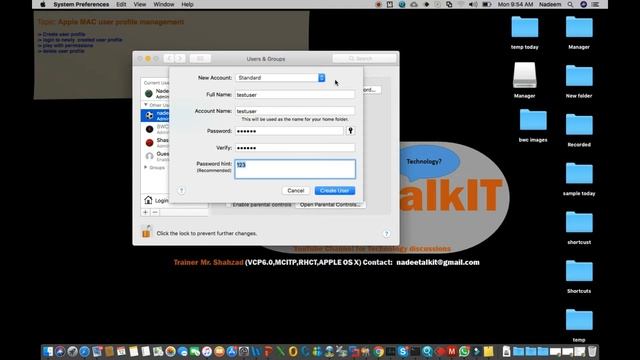Open Safari from the dock
The width and height of the screenshot is (640, 360).
[84, 351]
